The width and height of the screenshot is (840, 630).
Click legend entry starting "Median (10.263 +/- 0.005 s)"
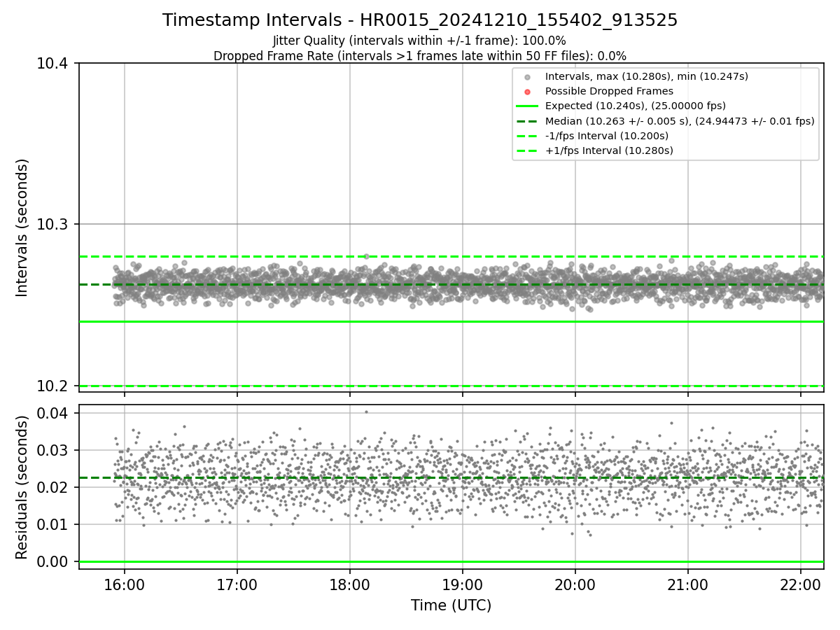tap(680, 120)
